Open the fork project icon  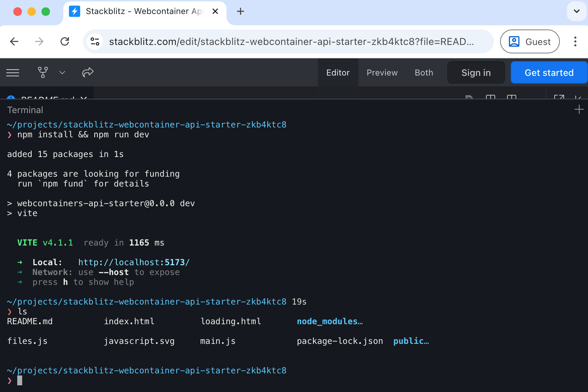(42, 72)
